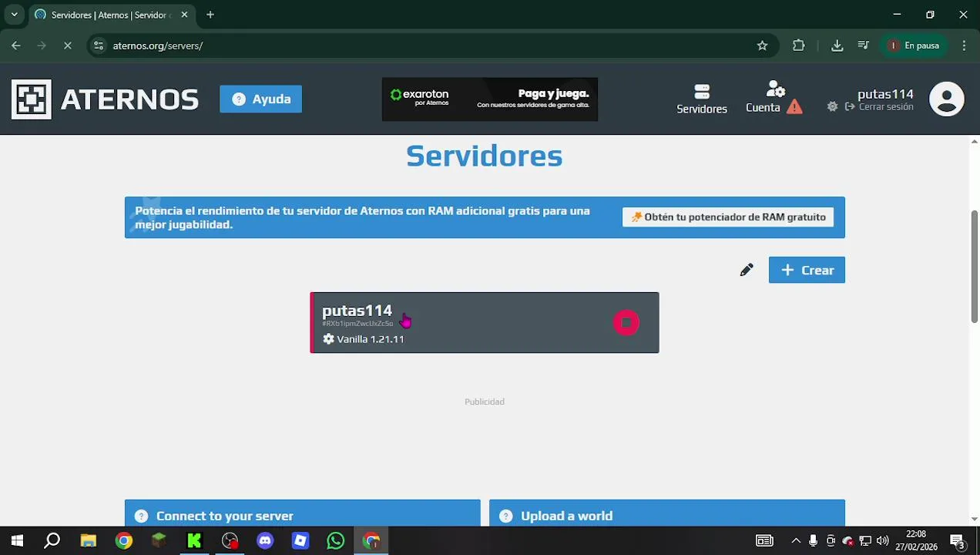Click the red warning triangle near Cuenta

point(794,107)
